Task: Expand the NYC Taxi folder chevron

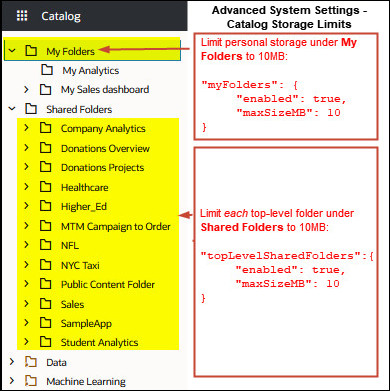Action: pos(26,265)
